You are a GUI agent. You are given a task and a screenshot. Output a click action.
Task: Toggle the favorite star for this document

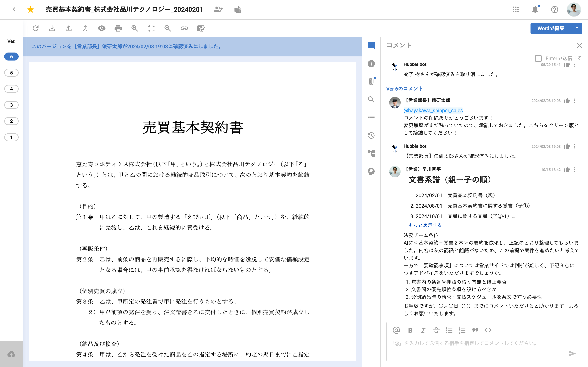31,10
